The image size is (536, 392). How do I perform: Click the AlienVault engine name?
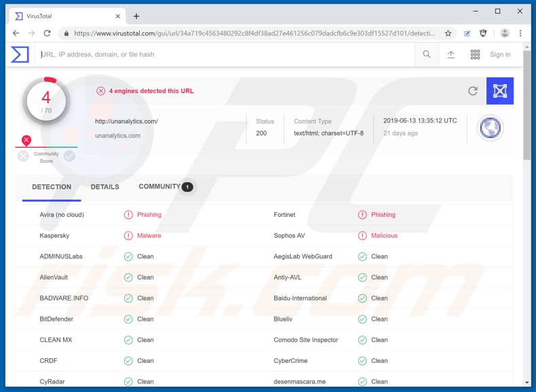(x=54, y=277)
